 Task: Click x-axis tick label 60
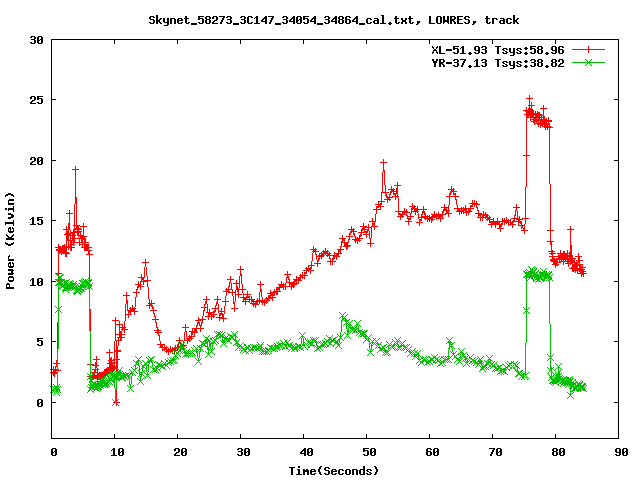pyautogui.click(x=432, y=452)
